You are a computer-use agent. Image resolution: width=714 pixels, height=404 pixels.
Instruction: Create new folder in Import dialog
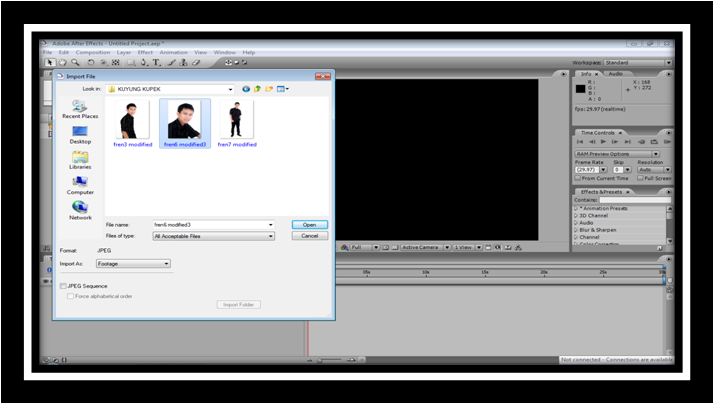[x=269, y=89]
